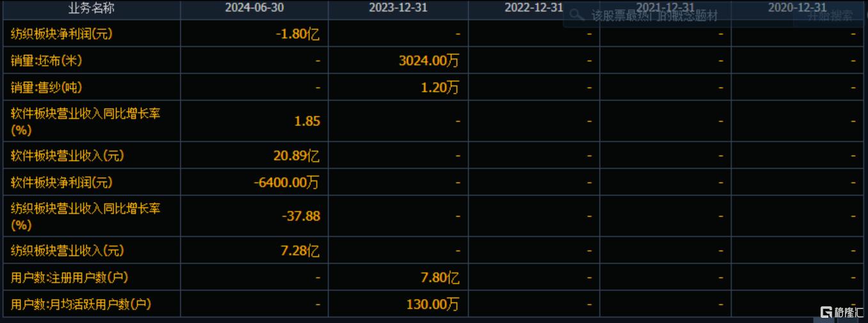Select the 2024-06-30 column header
The image size is (868, 323).
tap(254, 8)
